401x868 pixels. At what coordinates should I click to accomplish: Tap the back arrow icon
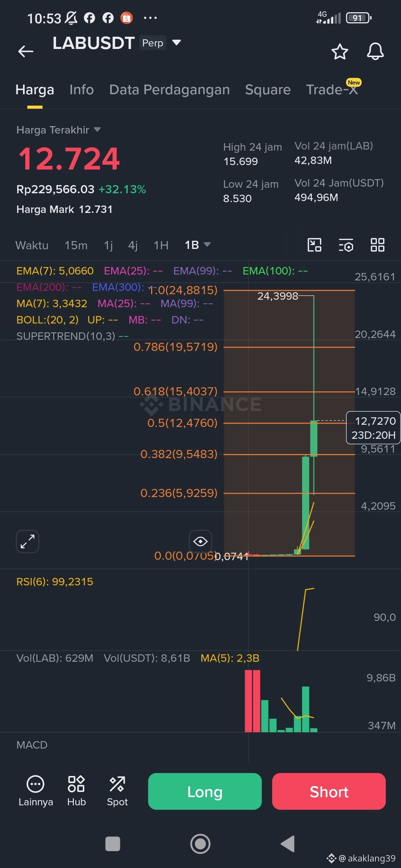click(26, 51)
